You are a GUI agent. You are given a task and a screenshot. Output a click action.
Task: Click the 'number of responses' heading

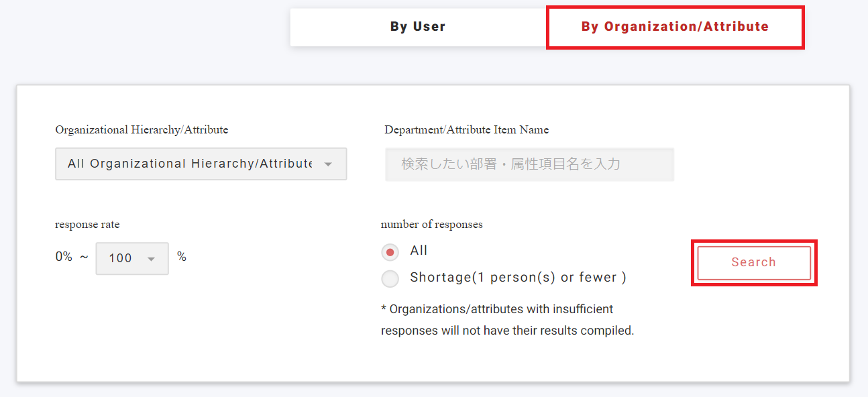pos(431,225)
